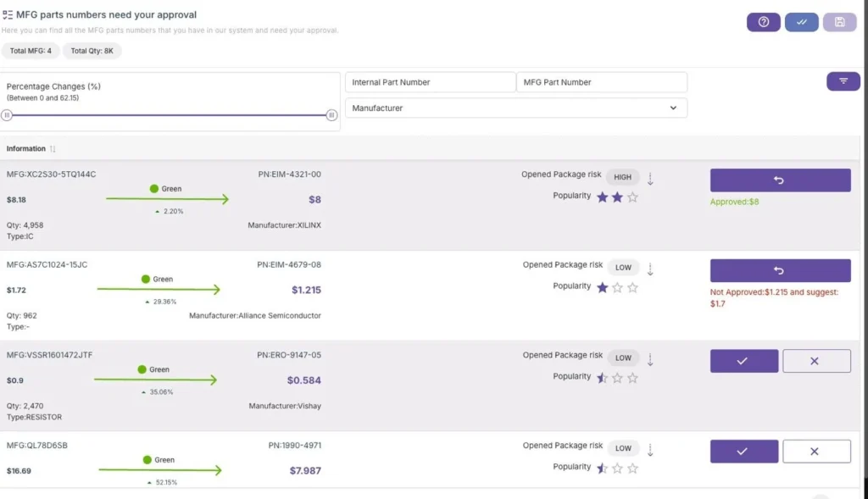Click the Total Qty: 8K chip
The image size is (868, 499).
pos(92,51)
